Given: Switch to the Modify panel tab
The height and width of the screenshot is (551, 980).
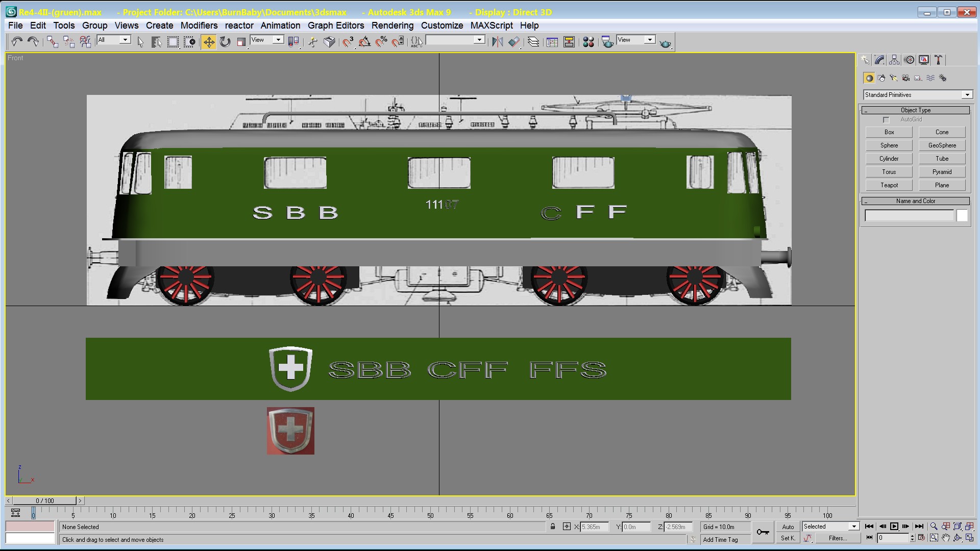Looking at the screenshot, I should tap(879, 60).
